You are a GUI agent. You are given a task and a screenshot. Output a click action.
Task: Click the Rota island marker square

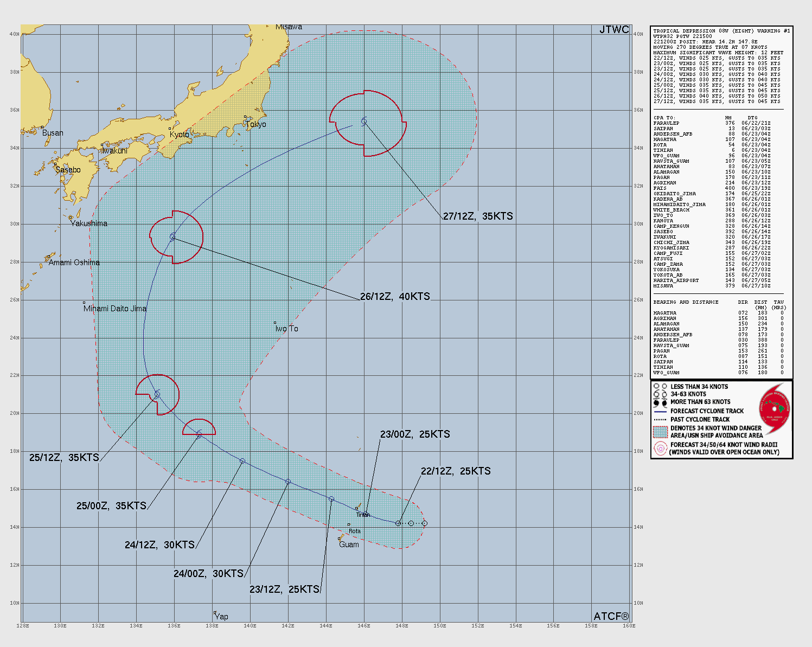coord(349,524)
